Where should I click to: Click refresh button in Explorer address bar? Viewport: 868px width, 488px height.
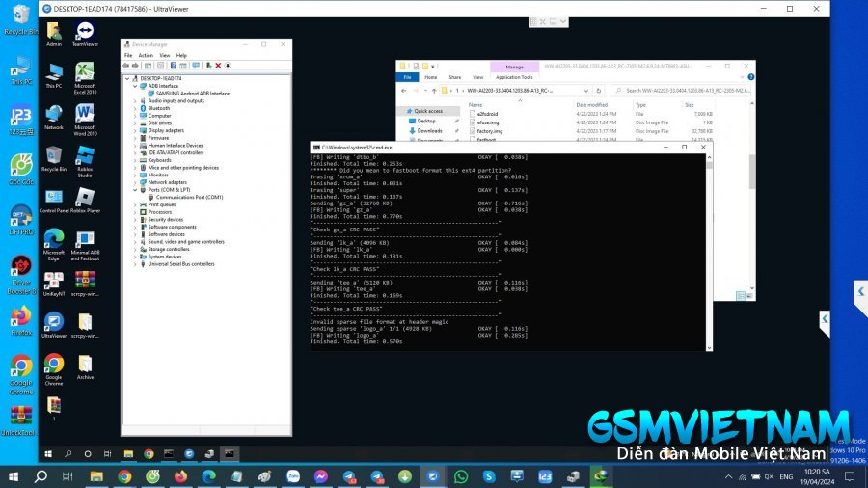click(598, 91)
